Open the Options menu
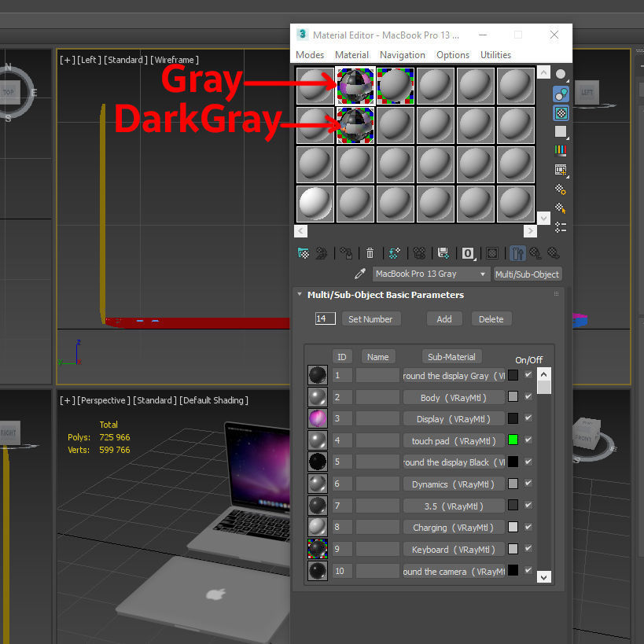Screen dimensions: 644x644 (453, 54)
